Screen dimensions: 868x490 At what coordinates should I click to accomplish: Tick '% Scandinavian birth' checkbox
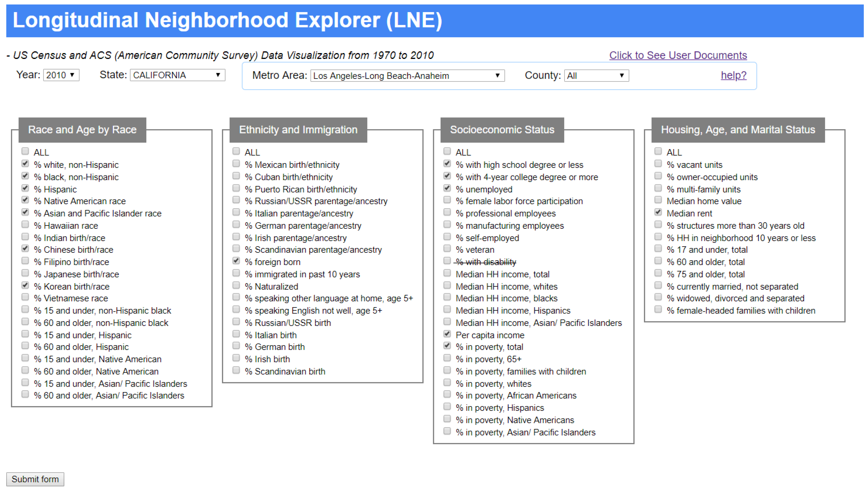(x=236, y=370)
